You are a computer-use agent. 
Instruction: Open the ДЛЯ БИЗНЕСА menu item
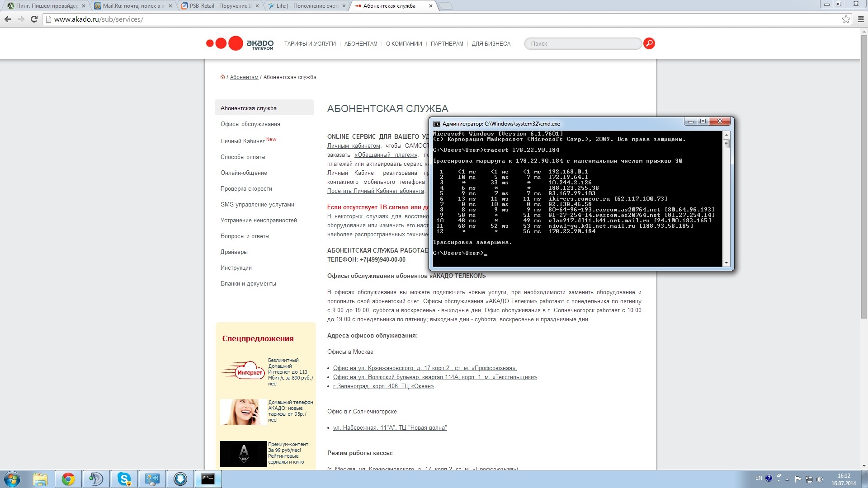[491, 44]
